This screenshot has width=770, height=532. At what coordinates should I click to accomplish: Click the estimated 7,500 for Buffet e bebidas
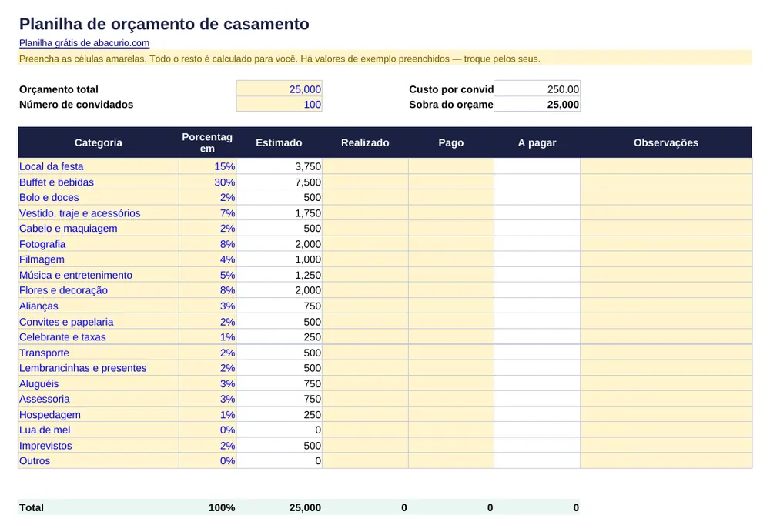click(279, 182)
